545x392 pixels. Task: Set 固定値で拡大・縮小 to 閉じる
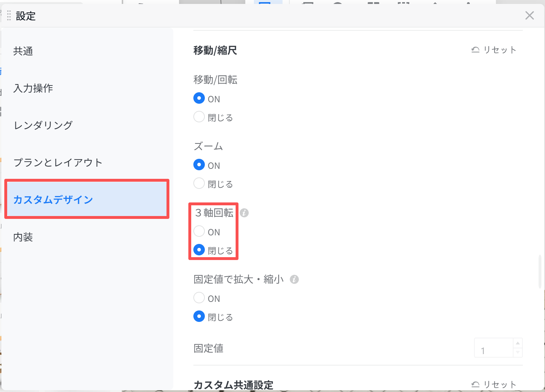pyautogui.click(x=199, y=317)
